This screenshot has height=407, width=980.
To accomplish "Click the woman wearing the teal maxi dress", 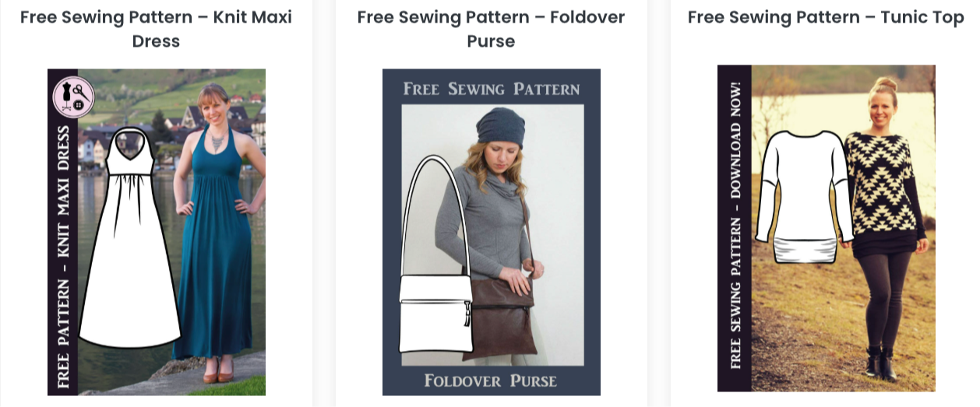I will point(212,257).
